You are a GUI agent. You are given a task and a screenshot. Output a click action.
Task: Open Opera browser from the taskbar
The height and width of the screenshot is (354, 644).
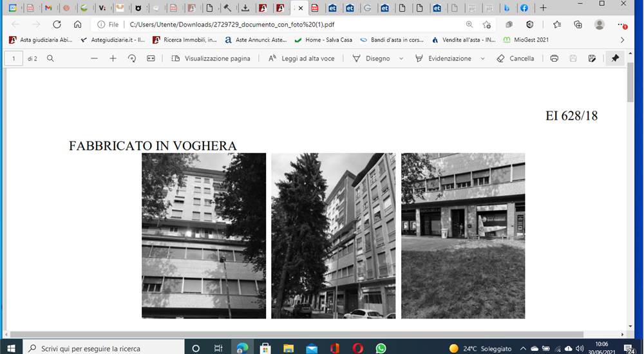coord(357,348)
